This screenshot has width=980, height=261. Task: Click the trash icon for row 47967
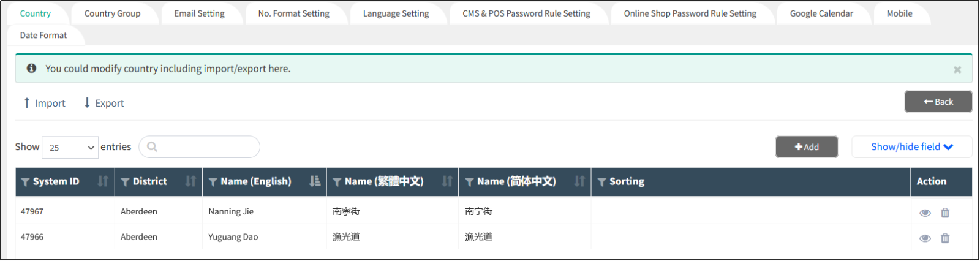[945, 213]
